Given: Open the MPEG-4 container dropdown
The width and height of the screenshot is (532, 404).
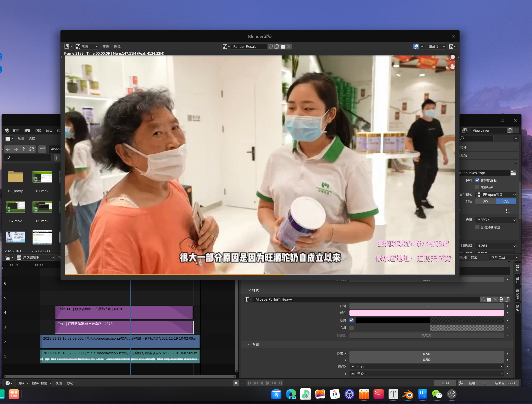Looking at the screenshot, I should [x=496, y=220].
